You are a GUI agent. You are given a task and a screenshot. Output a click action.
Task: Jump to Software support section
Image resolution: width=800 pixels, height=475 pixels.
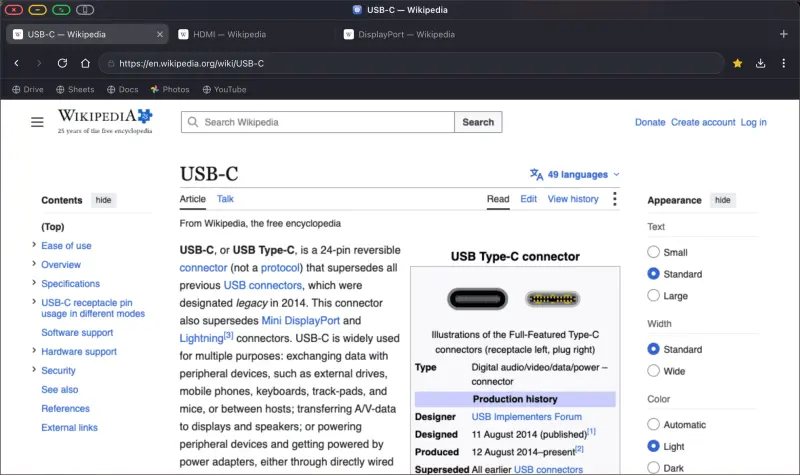point(77,333)
